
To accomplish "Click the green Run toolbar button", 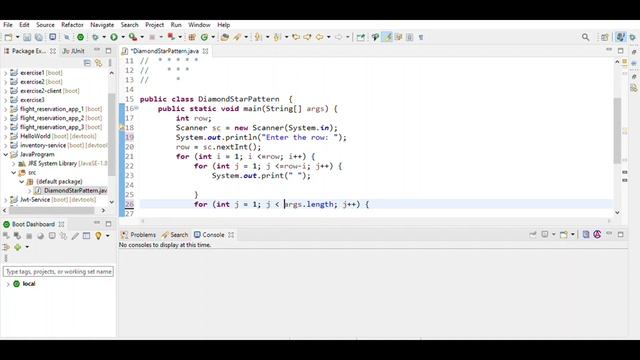I will click(x=114, y=37).
